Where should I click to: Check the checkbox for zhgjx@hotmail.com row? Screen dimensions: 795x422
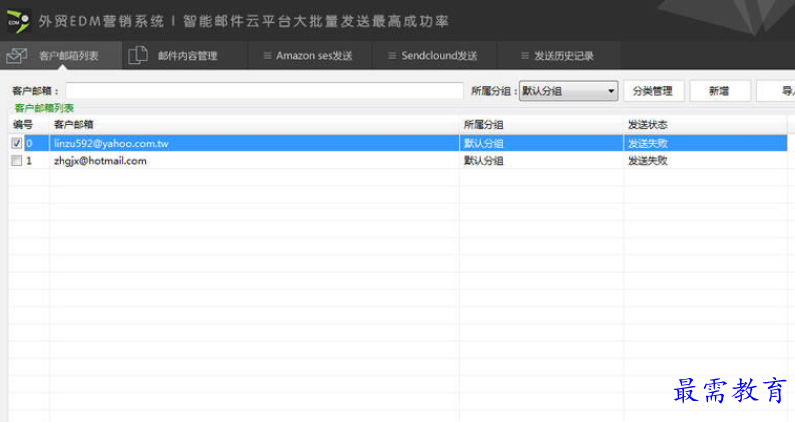pyautogui.click(x=16, y=161)
